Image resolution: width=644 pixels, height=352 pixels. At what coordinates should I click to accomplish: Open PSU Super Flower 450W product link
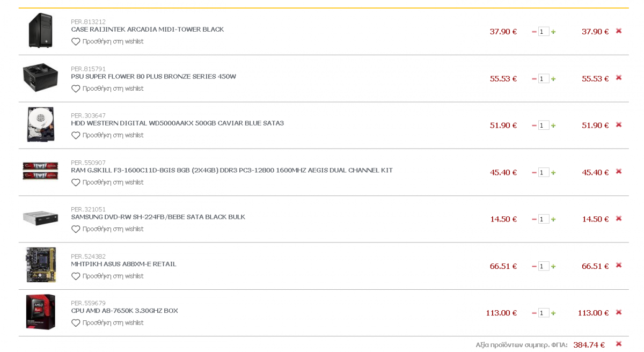tap(153, 76)
